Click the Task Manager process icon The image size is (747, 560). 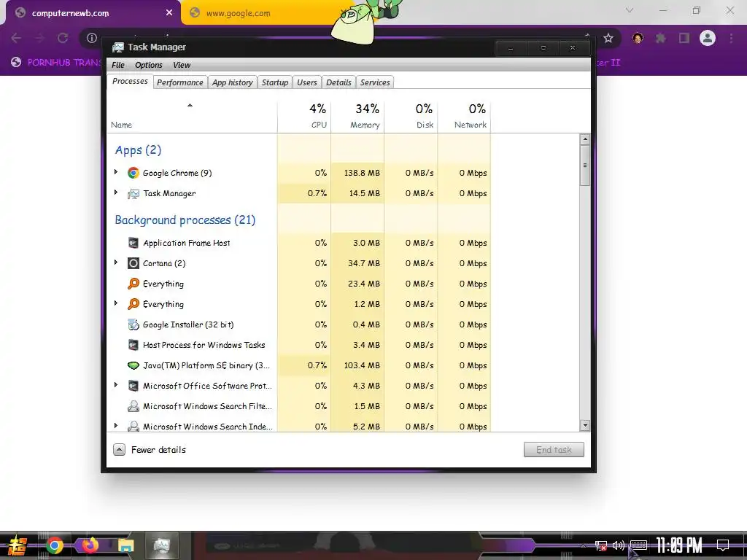click(133, 193)
